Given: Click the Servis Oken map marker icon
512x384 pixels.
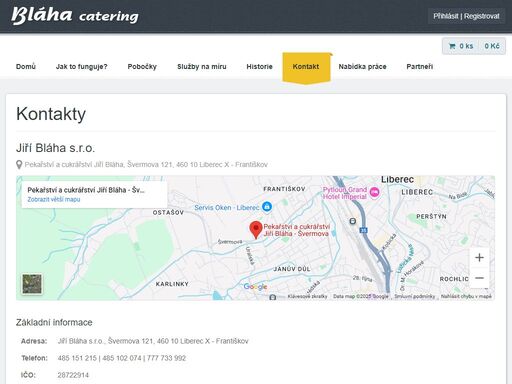Looking at the screenshot, I should pos(267,207).
